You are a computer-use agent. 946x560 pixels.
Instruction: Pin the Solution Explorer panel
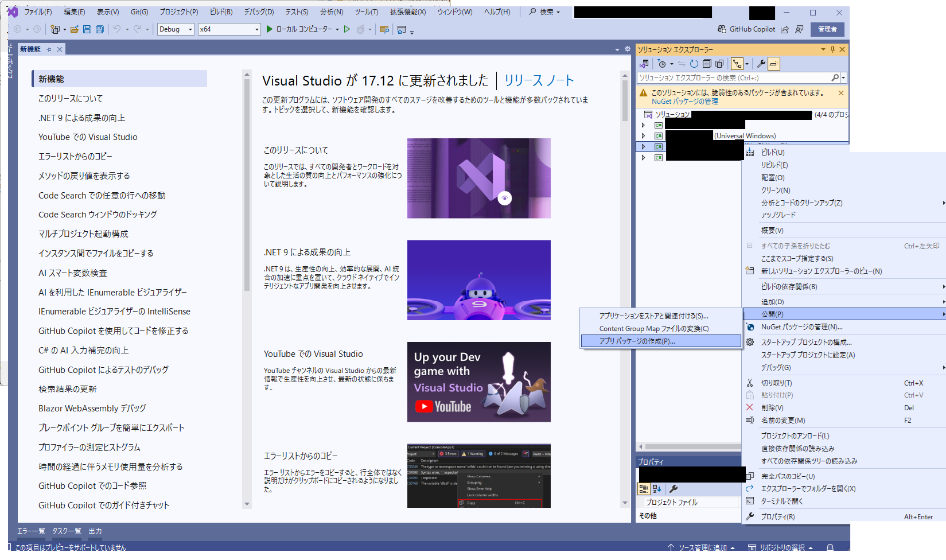pos(832,49)
